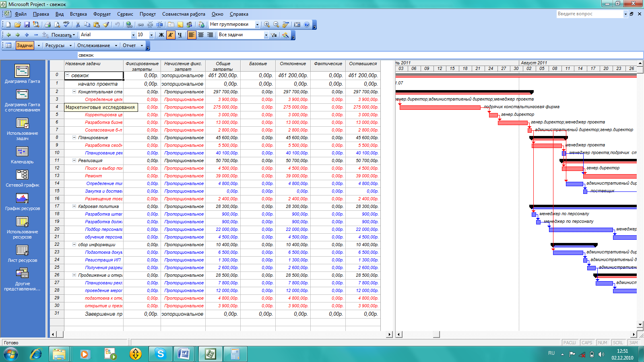The width and height of the screenshot is (644, 362).
Task: Click the 'Отслеживание' button in the guide toolbar
Action: click(x=93, y=45)
